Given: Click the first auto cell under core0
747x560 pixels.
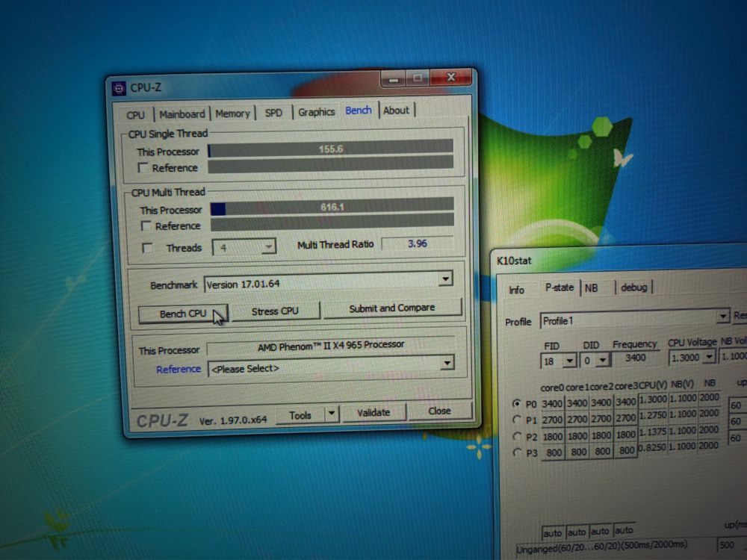Looking at the screenshot, I should (552, 533).
